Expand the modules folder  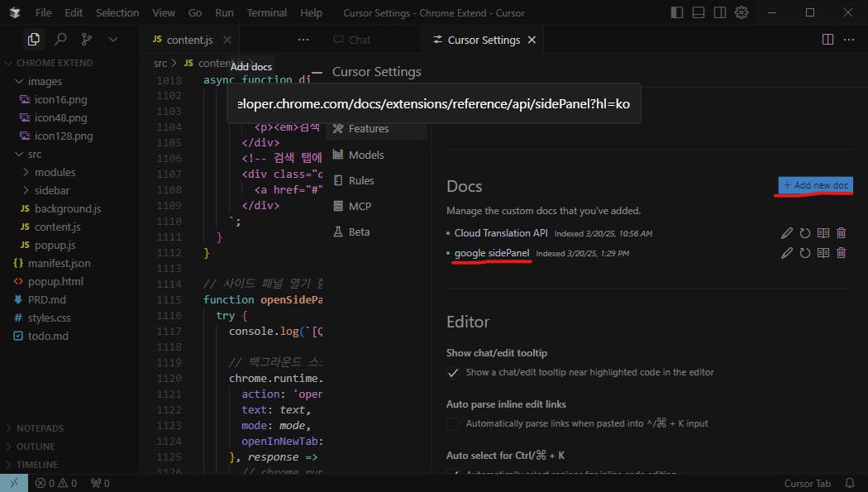click(55, 172)
